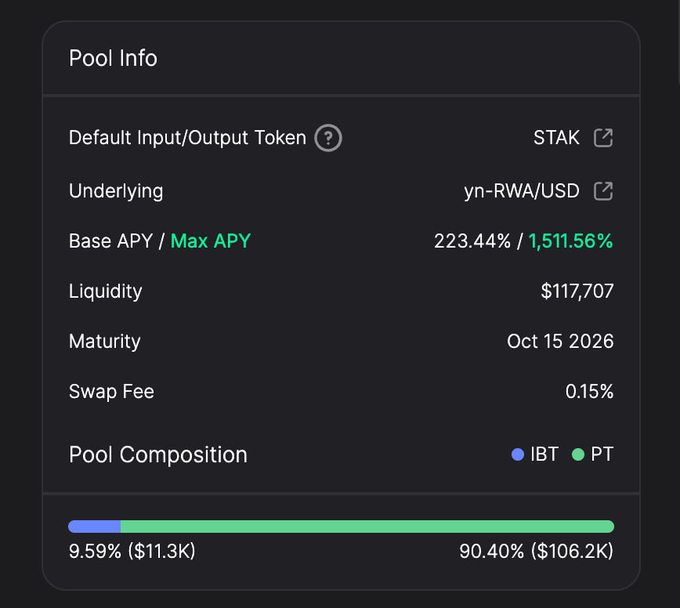
Task: Click the help icon beside Default Input/Output Token
Action: pos(328,138)
